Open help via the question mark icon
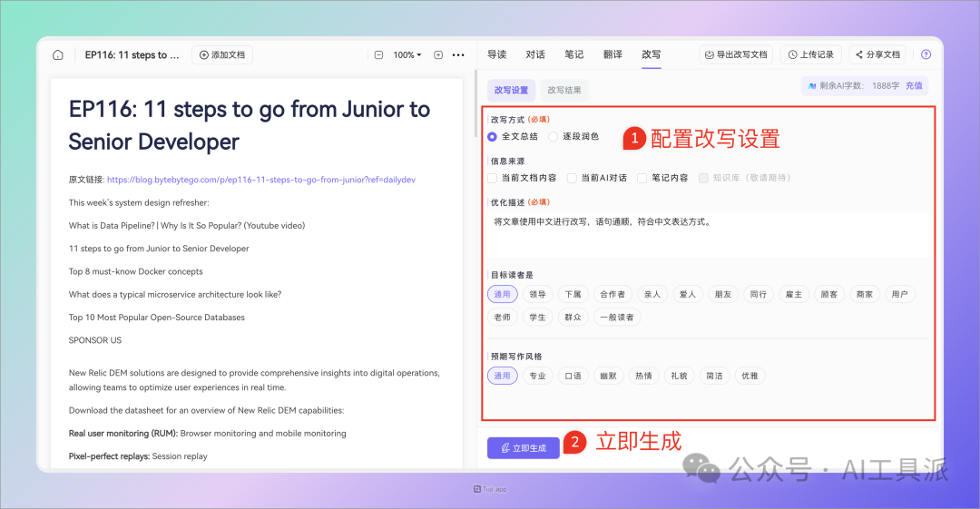Viewport: 980px width, 509px height. (x=926, y=55)
